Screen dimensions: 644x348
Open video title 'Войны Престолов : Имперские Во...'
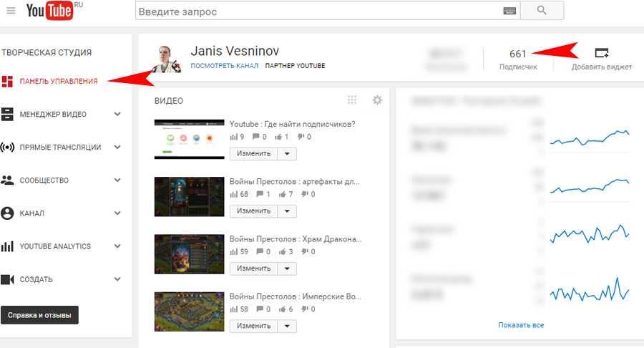pyautogui.click(x=296, y=296)
